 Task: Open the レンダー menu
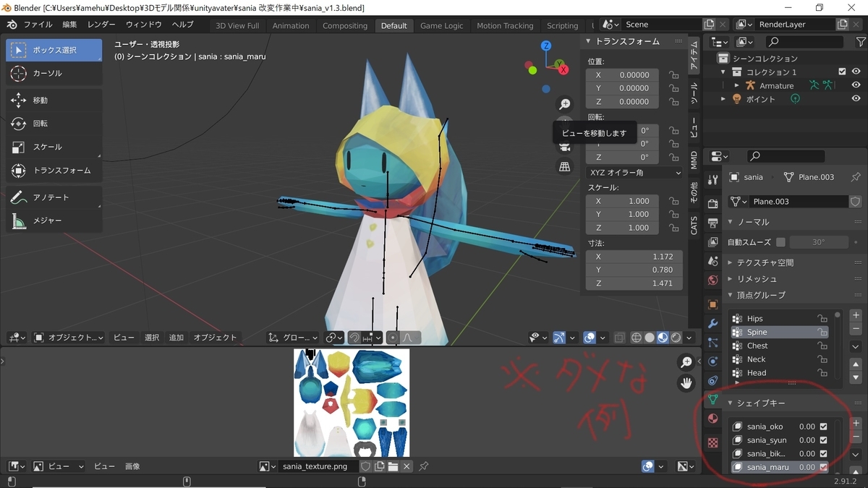[x=101, y=25]
